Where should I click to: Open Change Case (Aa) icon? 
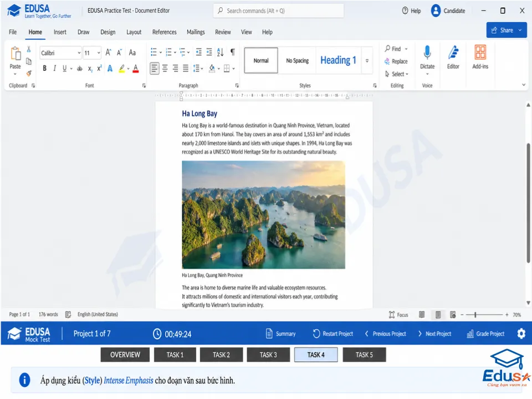pos(132,53)
